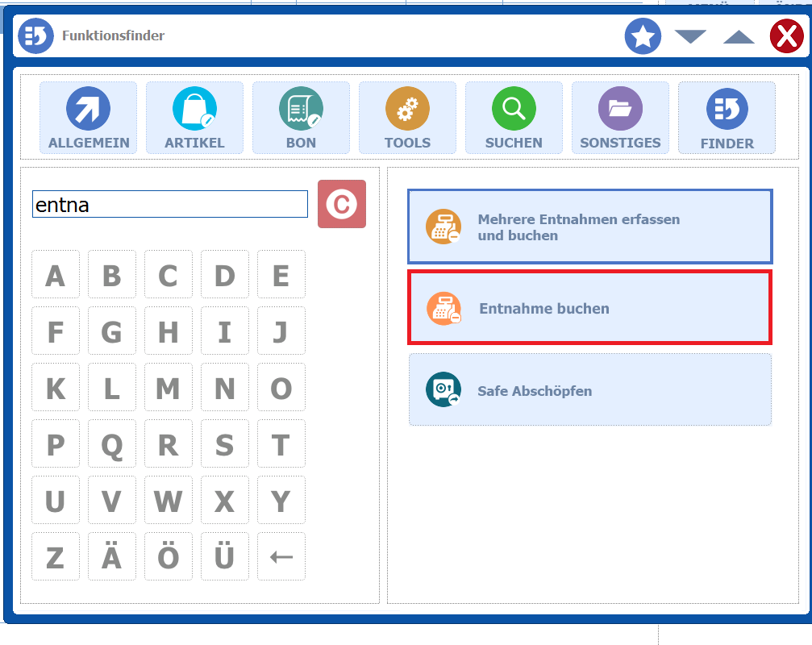Switch to the FINDER category
This screenshot has width=812, height=645.
[727, 118]
